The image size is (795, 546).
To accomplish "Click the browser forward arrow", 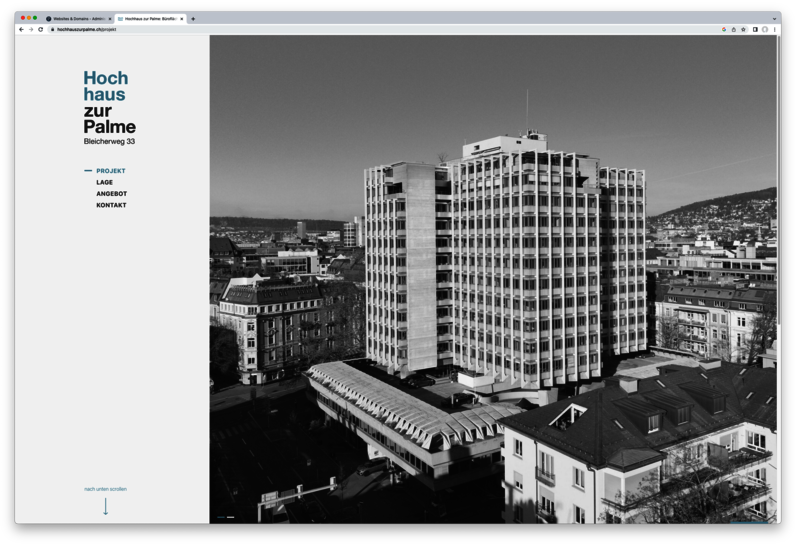I will (x=31, y=30).
